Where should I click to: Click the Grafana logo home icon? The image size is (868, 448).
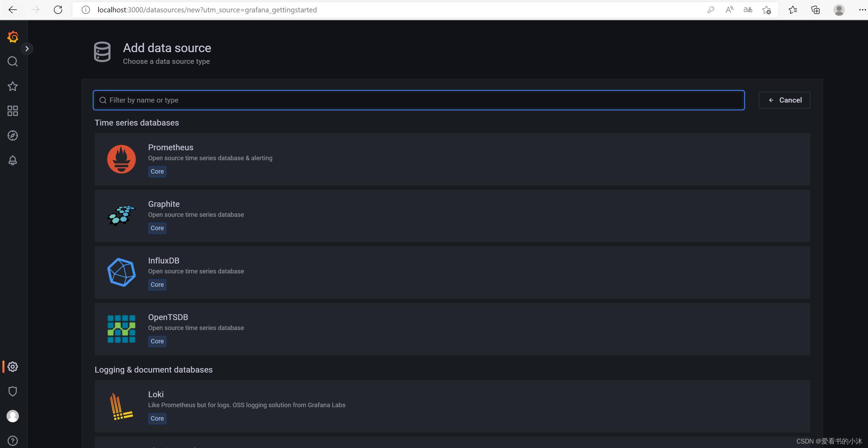tap(13, 37)
